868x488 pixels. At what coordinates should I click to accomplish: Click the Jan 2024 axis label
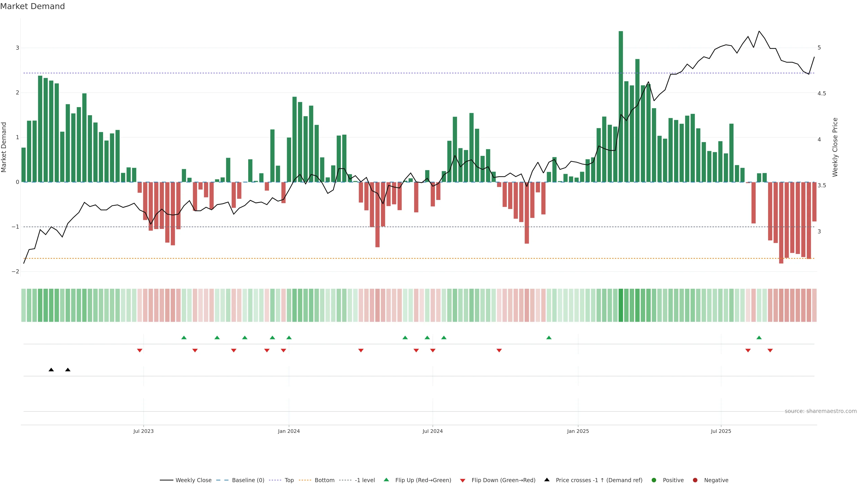coord(289,431)
